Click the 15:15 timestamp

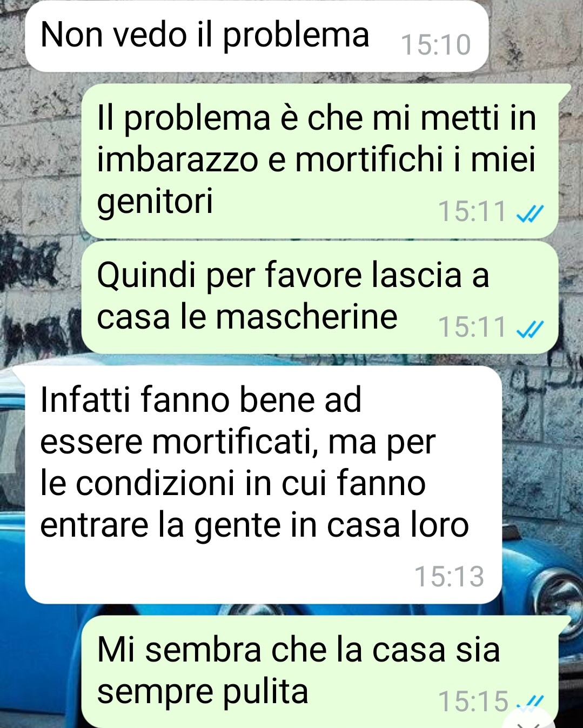point(473,702)
